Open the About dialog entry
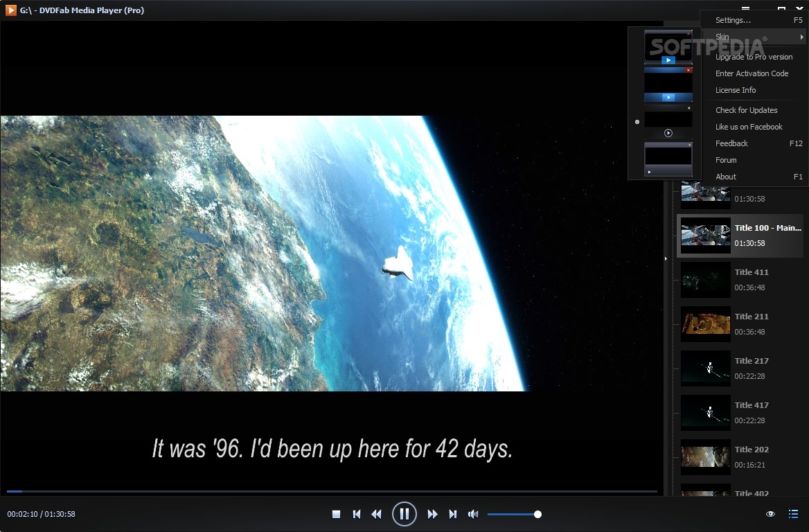Image resolution: width=809 pixels, height=532 pixels. [754, 177]
